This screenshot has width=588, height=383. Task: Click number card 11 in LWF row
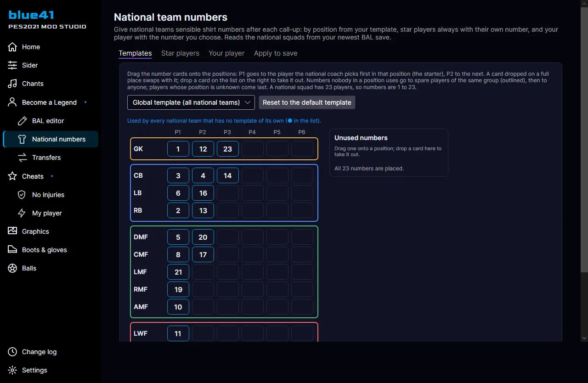[x=178, y=333]
